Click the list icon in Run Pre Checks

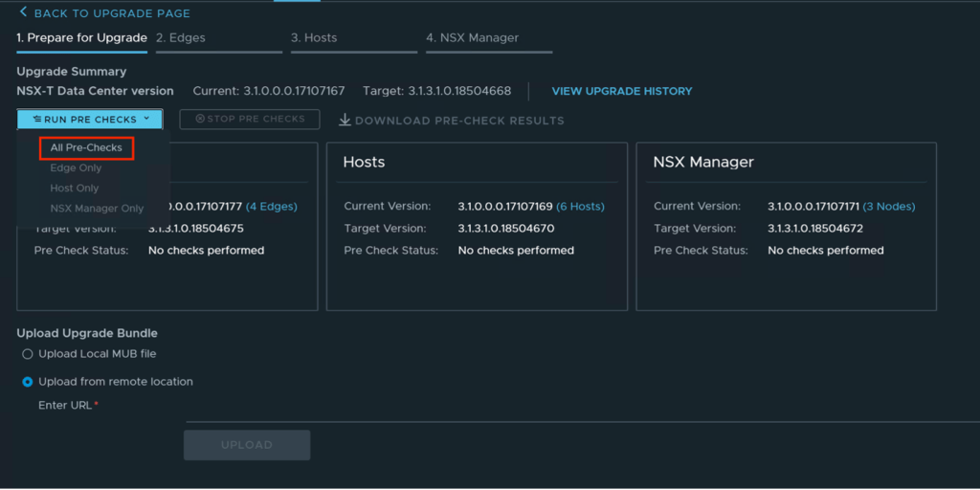click(x=36, y=120)
